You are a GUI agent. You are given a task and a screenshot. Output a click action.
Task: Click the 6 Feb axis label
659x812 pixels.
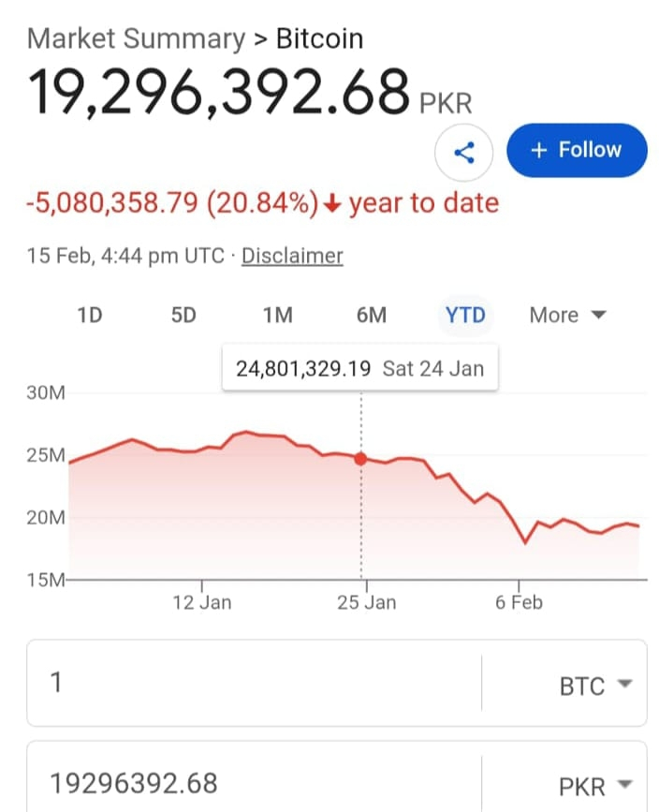click(519, 602)
